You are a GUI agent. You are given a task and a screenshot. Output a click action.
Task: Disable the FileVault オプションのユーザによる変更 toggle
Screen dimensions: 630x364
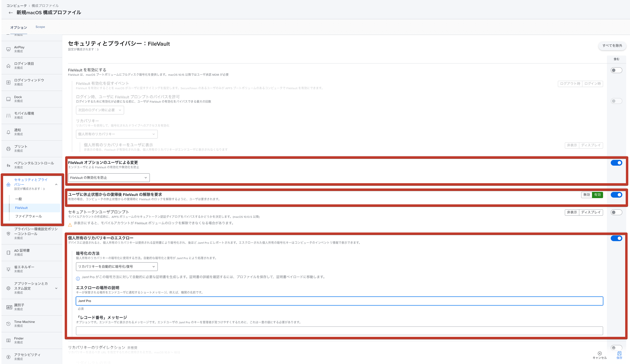click(616, 163)
